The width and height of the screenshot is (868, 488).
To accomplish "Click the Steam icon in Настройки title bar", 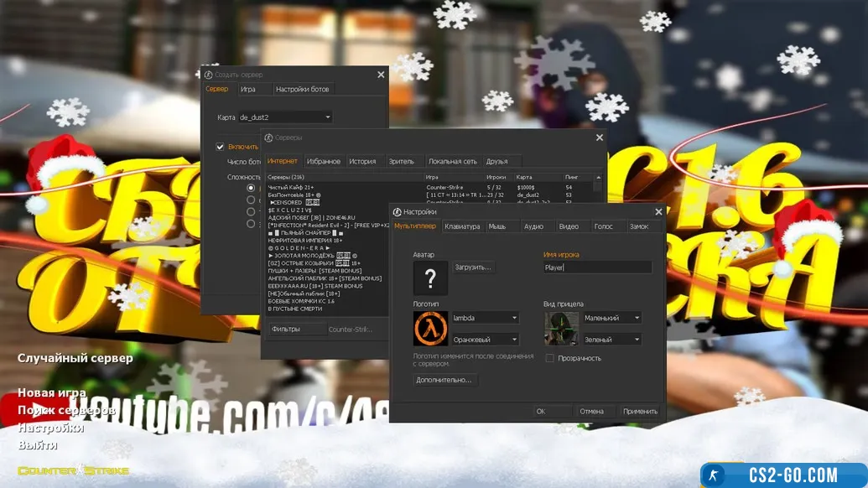I will [x=397, y=212].
